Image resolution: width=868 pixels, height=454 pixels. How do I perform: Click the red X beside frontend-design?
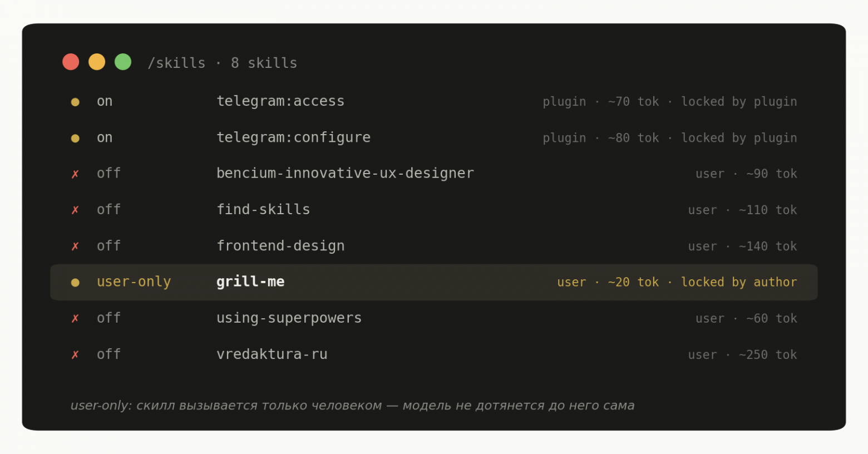(x=75, y=246)
